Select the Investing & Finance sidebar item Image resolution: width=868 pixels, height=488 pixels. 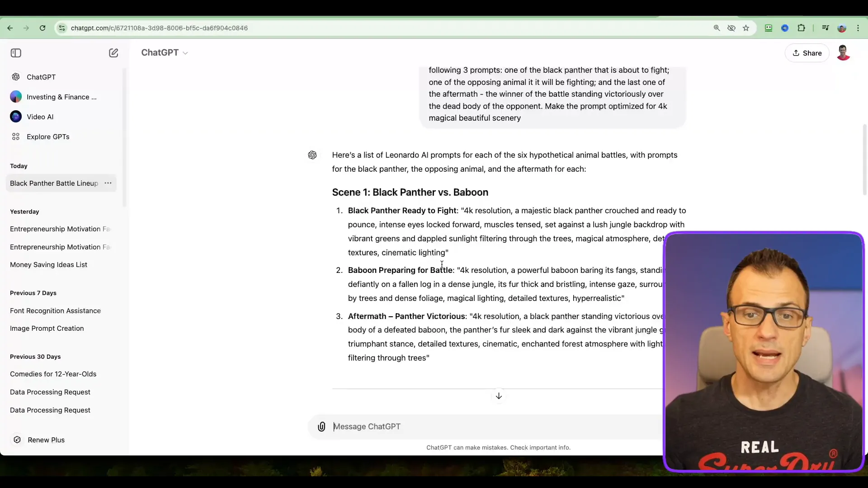(61, 97)
